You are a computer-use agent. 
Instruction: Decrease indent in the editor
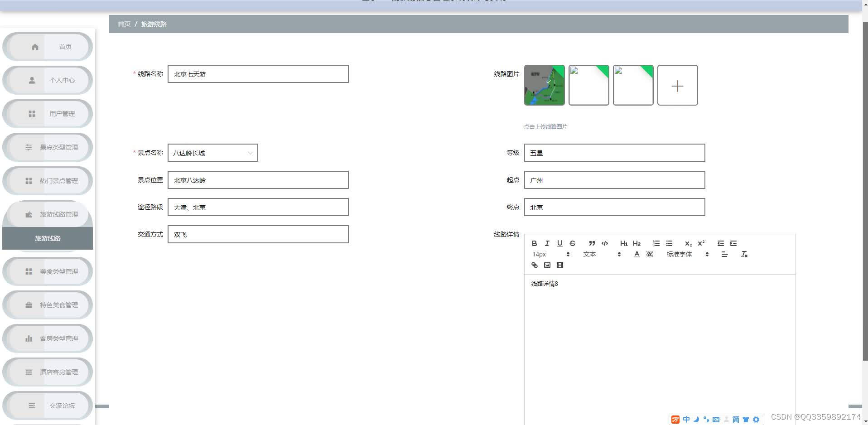[720, 243]
